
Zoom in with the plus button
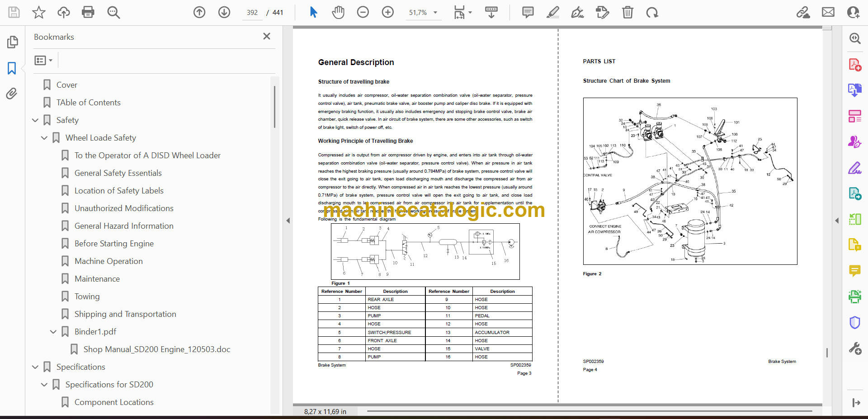[388, 12]
